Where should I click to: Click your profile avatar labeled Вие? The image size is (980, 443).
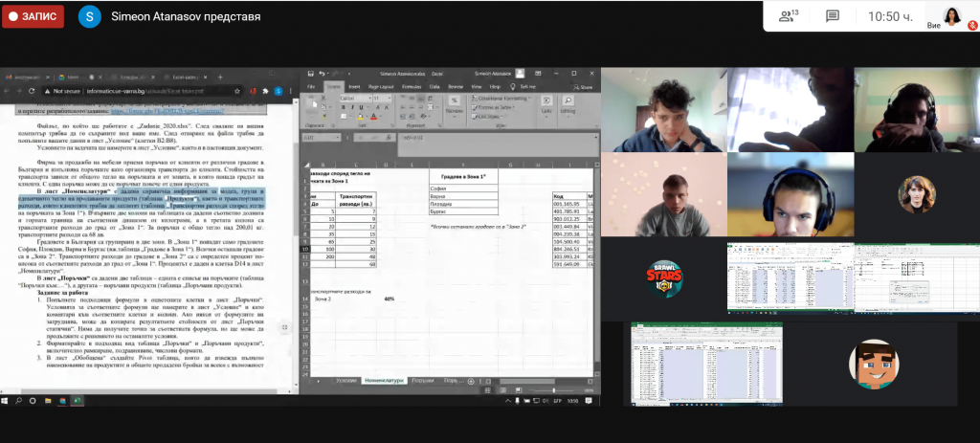(x=954, y=15)
